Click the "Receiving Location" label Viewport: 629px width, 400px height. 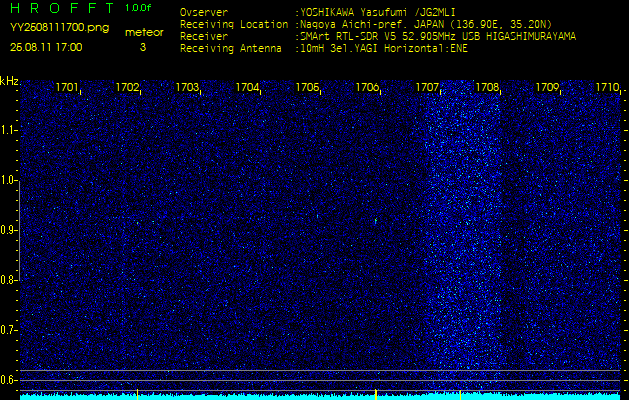pyautogui.click(x=234, y=24)
